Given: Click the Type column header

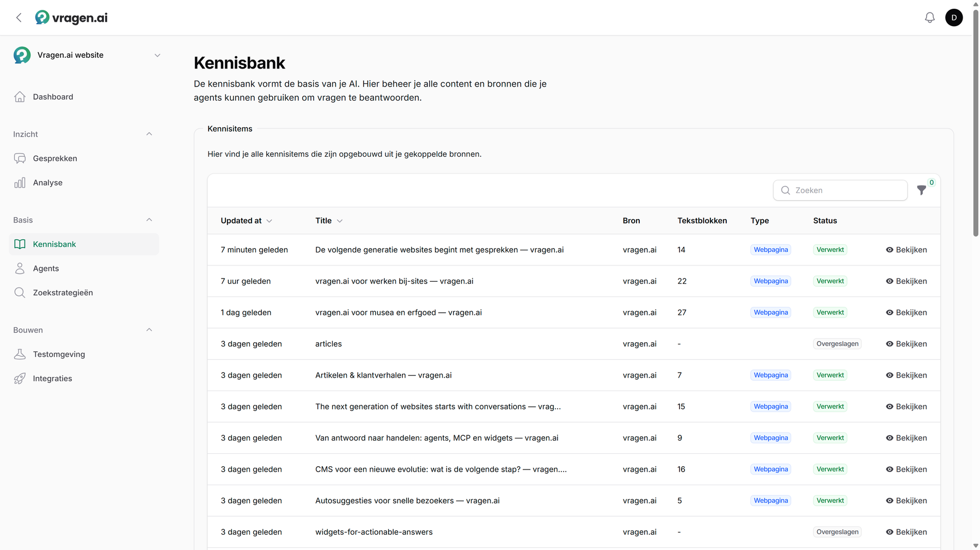Looking at the screenshot, I should pos(759,221).
